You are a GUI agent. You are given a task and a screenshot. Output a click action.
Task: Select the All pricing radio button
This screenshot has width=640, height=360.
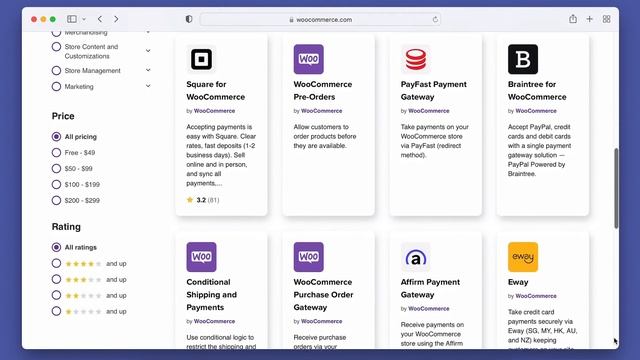pos(56,137)
